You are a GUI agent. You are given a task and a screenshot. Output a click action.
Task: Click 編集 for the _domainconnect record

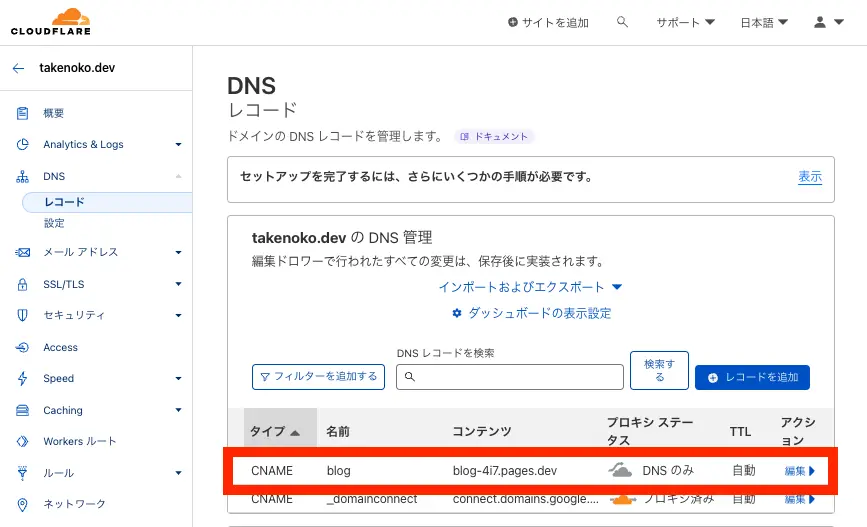(x=800, y=499)
